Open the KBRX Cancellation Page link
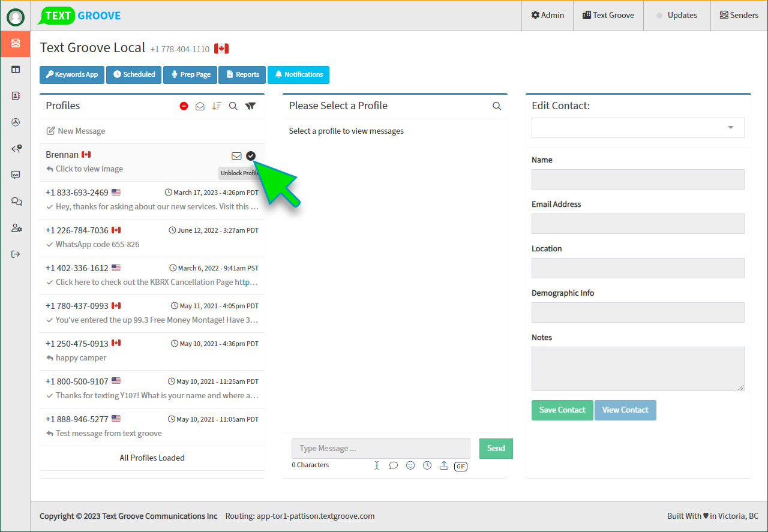768x532 pixels. point(247,282)
